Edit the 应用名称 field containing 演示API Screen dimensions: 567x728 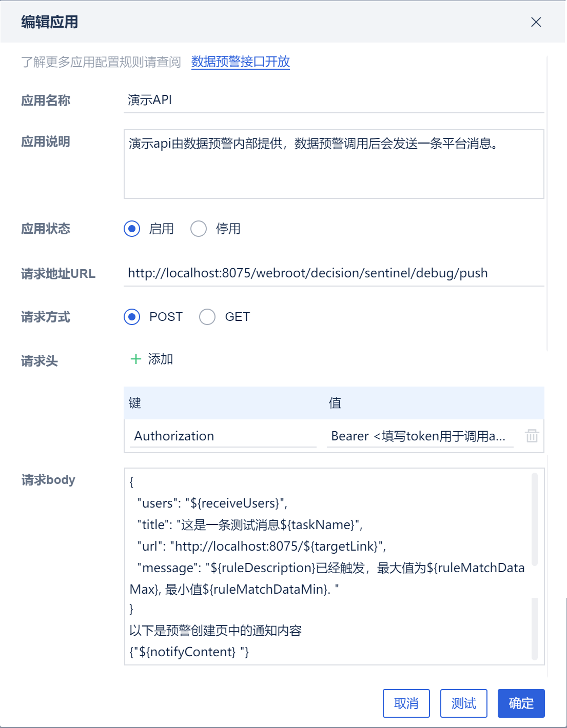point(334,101)
